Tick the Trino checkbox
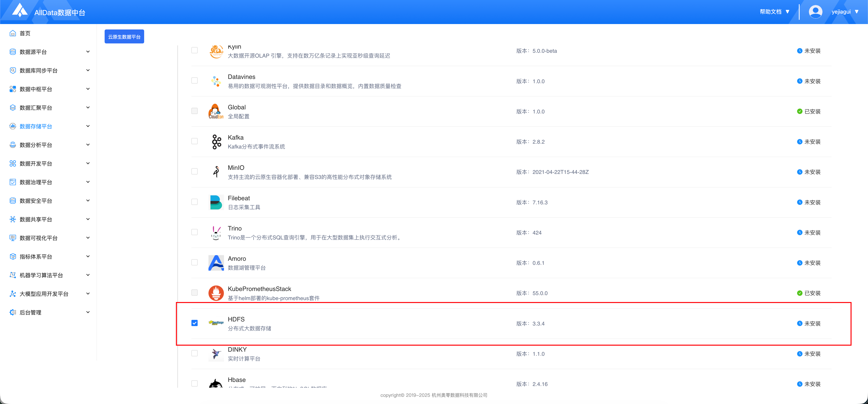This screenshot has width=868, height=404. [194, 232]
